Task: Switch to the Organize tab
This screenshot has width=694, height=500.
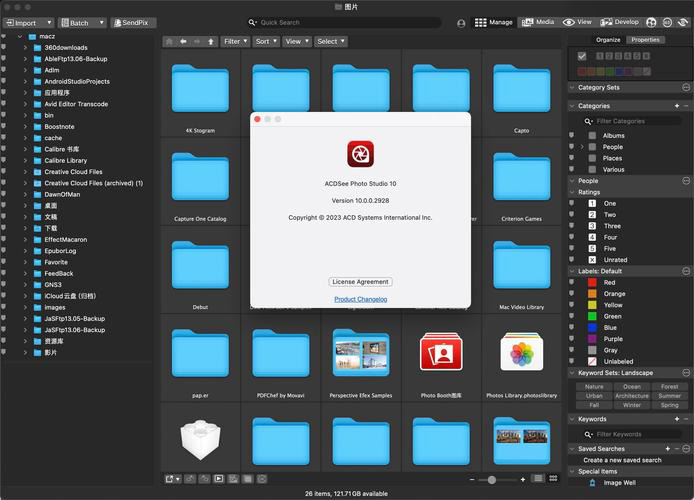Action: coord(608,40)
